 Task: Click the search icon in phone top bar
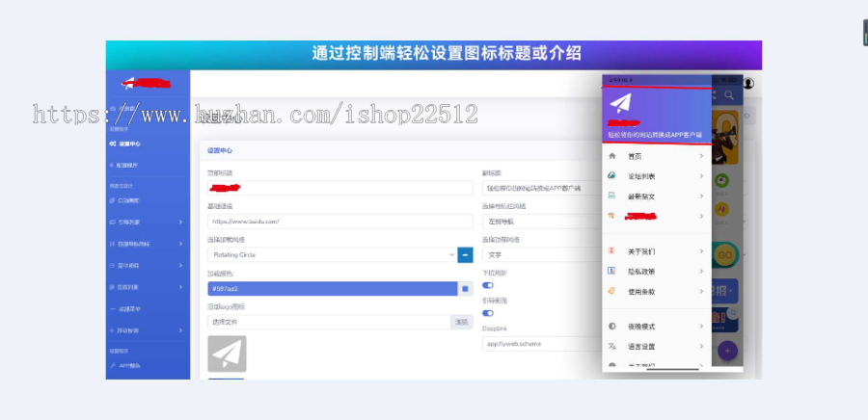(x=729, y=95)
